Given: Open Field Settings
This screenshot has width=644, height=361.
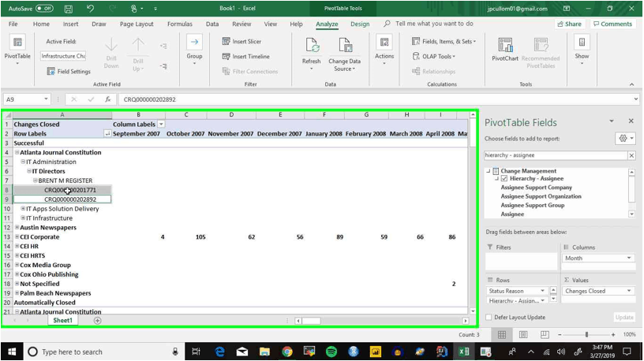Looking at the screenshot, I should click(x=69, y=72).
